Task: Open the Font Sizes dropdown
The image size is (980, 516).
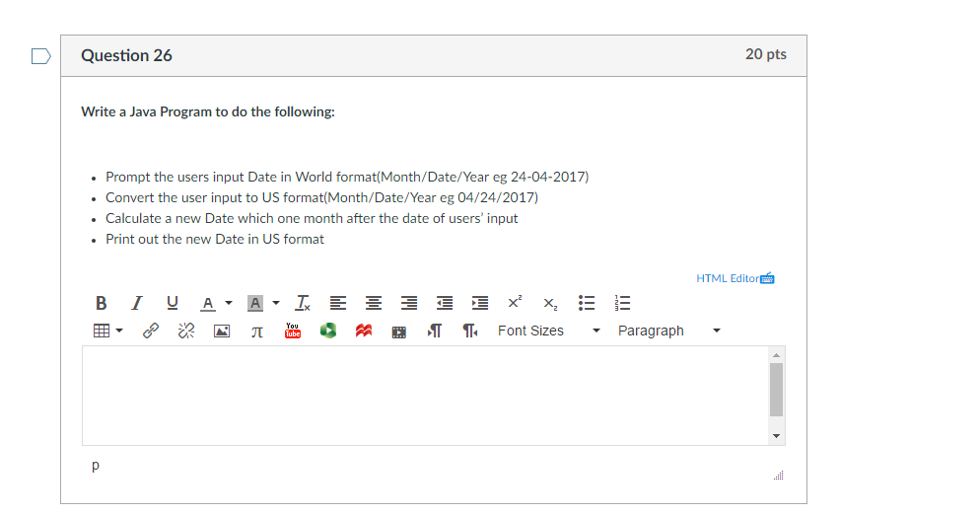Action: click(x=549, y=331)
